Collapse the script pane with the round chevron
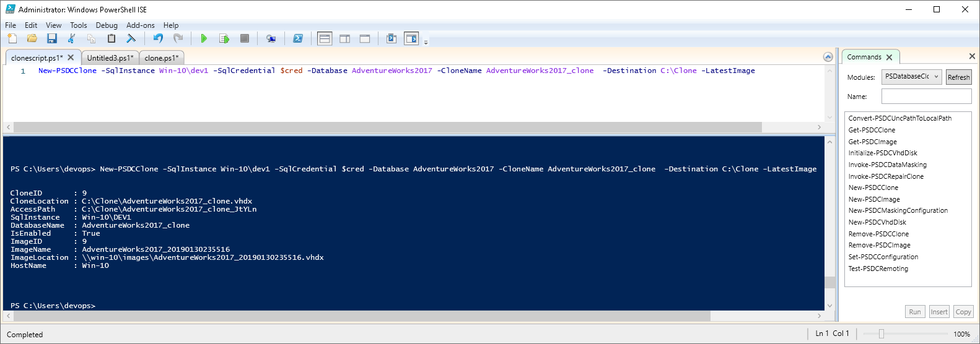The height and width of the screenshot is (344, 980). pyautogui.click(x=828, y=57)
